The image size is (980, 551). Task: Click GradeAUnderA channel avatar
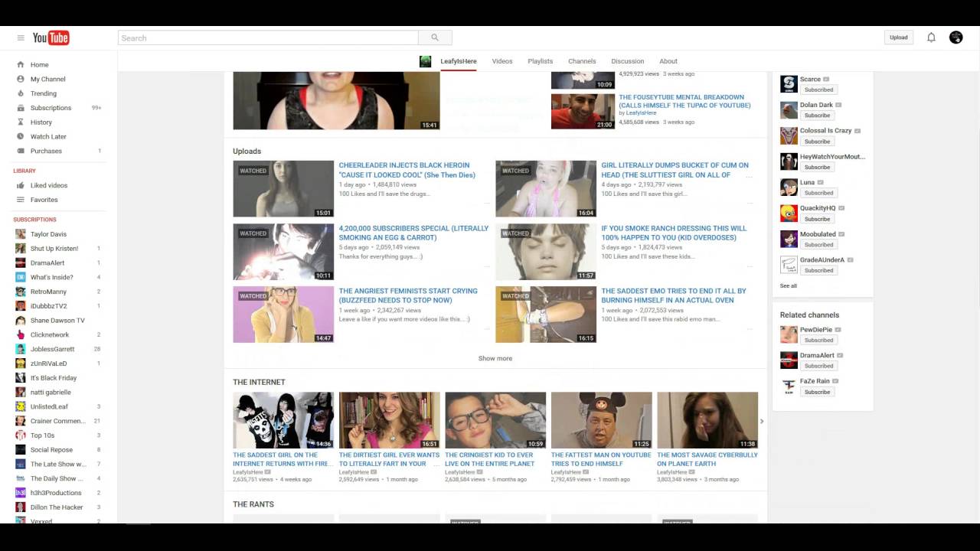click(789, 265)
